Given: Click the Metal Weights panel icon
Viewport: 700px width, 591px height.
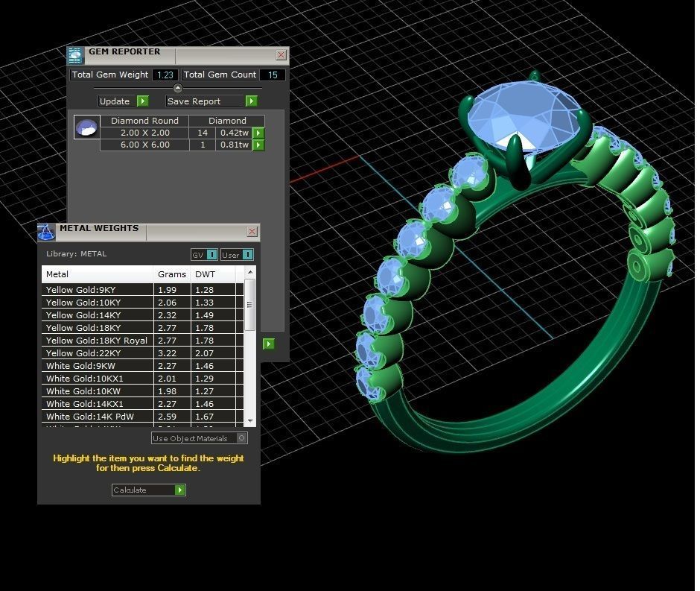Looking at the screenshot, I should pyautogui.click(x=46, y=232).
